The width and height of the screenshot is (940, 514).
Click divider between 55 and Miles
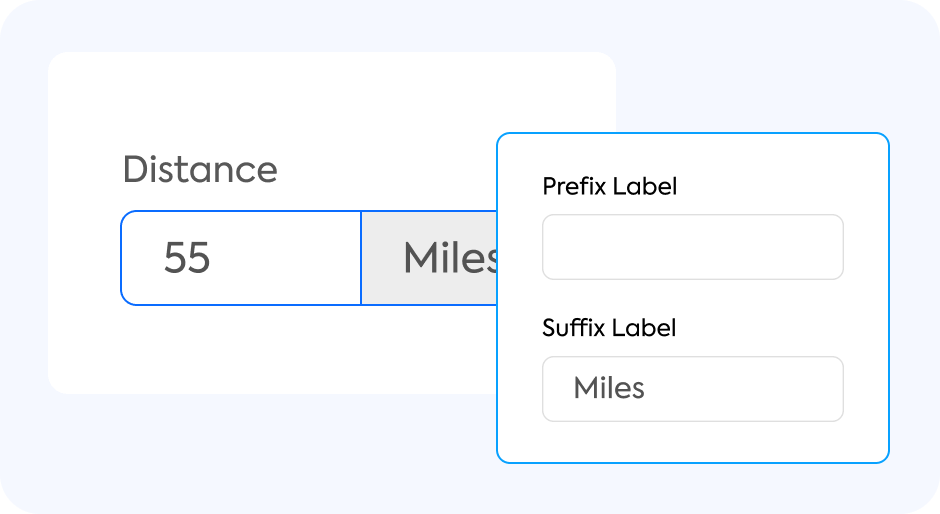360,258
